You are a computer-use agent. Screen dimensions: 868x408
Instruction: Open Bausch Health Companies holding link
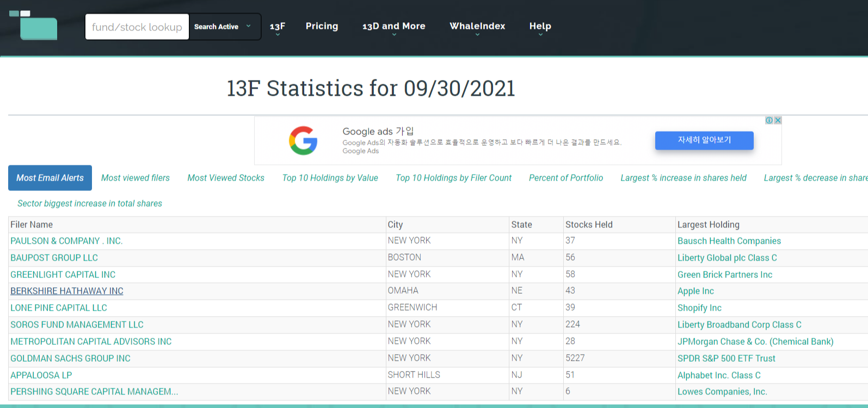coord(729,241)
